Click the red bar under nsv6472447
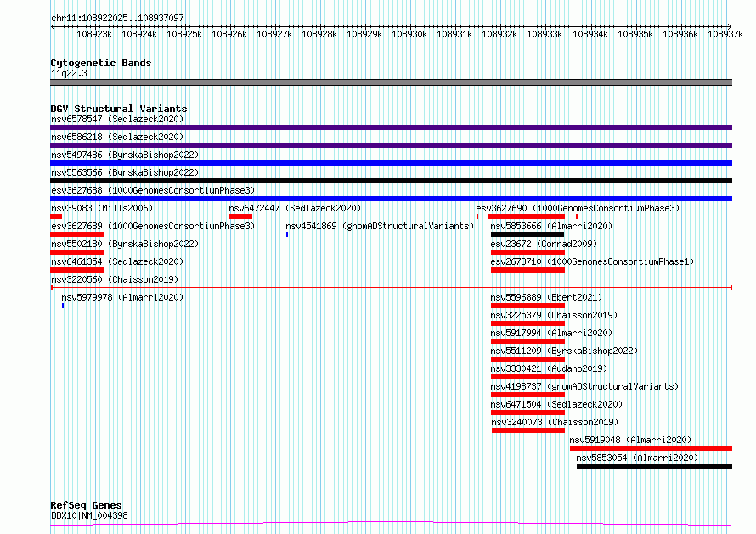Screen dimensions: 756x534 tap(240, 216)
